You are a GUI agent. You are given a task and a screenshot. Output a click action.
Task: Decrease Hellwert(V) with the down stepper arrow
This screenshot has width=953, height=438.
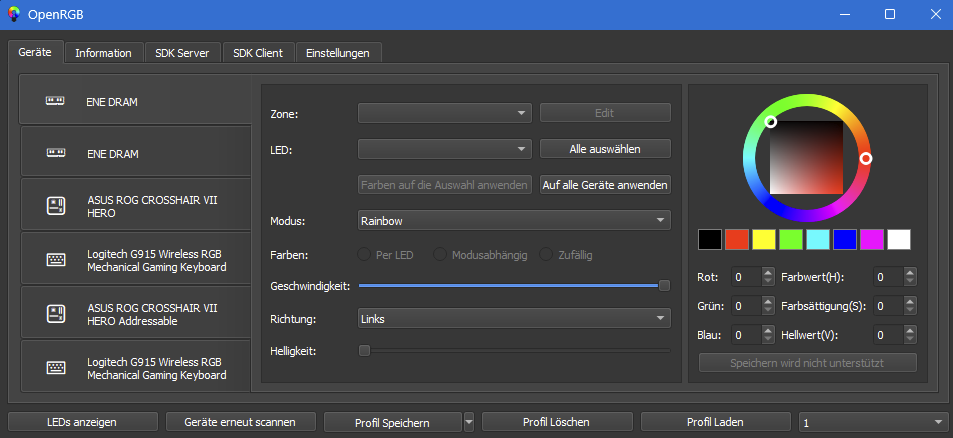[910, 340]
